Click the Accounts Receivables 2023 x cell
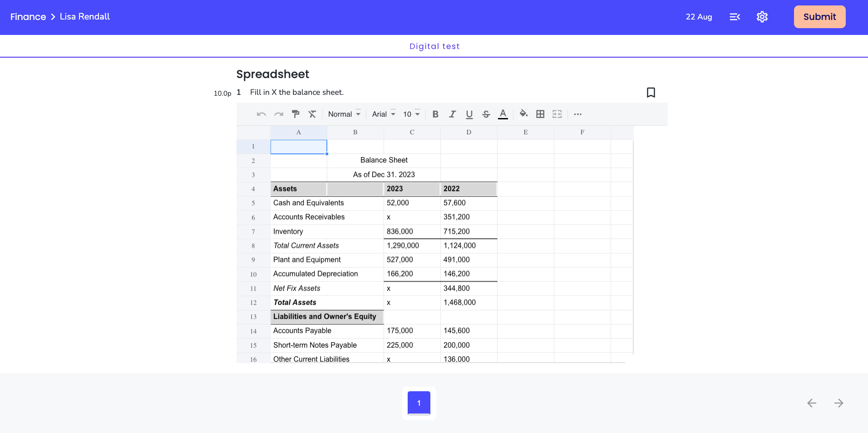868x433 pixels. 412,217
